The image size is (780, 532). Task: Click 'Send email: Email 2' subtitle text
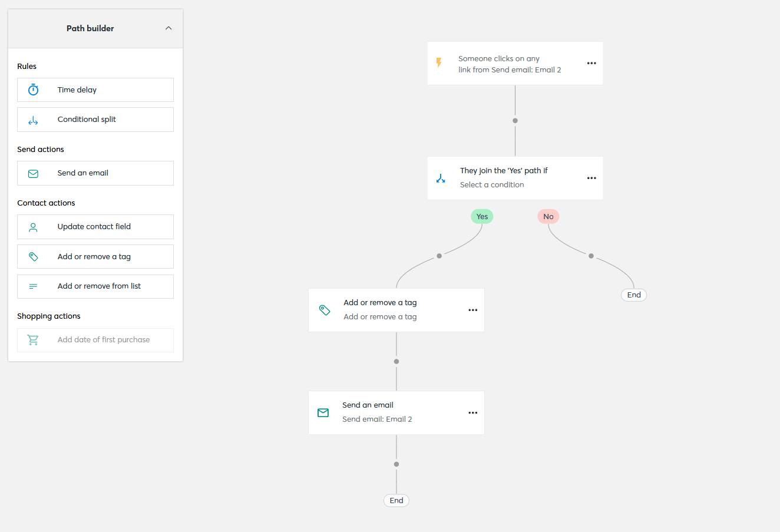377,419
